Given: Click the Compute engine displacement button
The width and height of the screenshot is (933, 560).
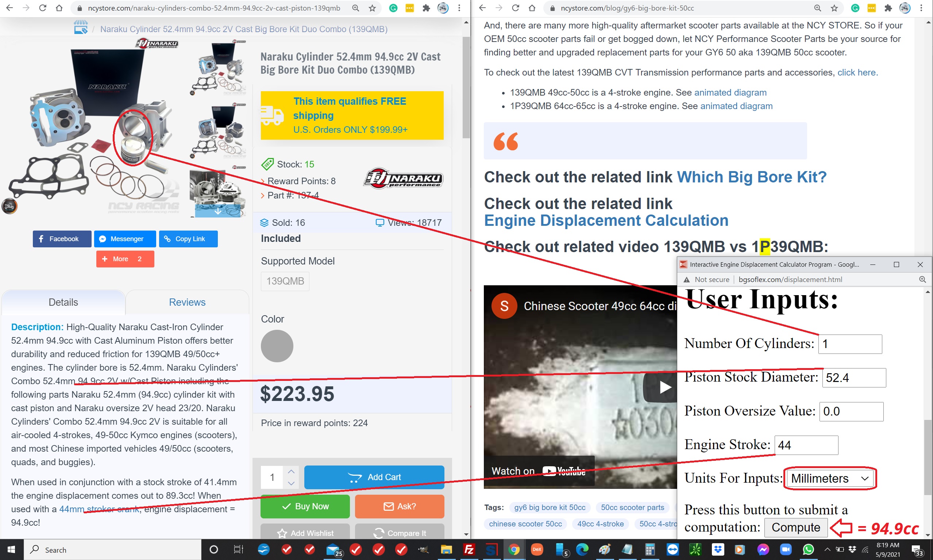Looking at the screenshot, I should [795, 527].
